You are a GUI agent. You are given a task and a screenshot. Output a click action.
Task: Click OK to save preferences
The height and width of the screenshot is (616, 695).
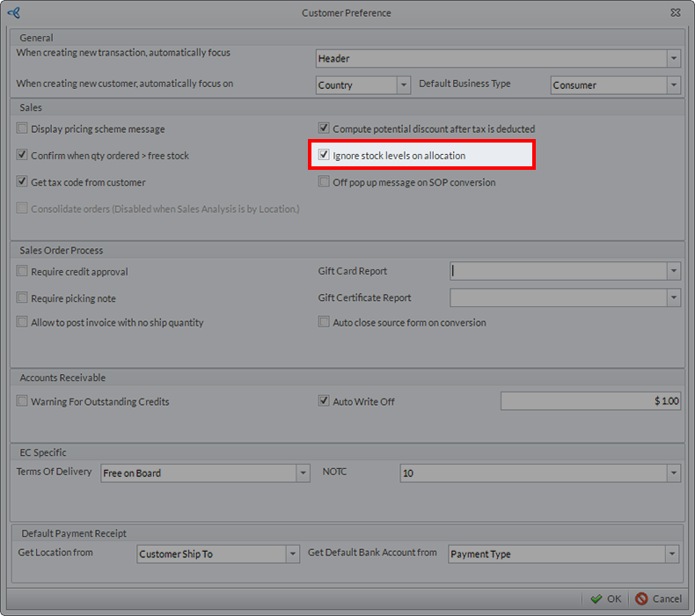point(606,598)
